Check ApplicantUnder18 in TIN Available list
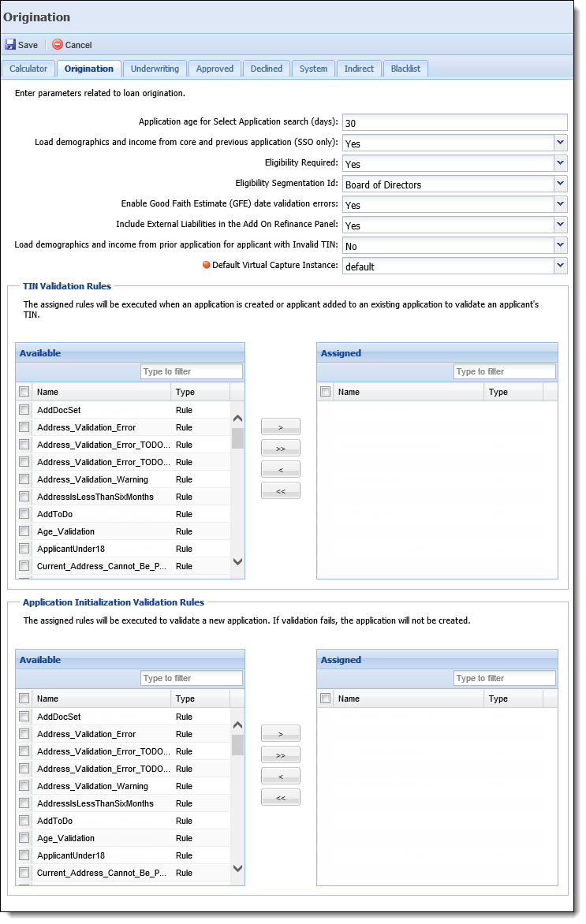Screen dimensions: 586x924 (24, 549)
